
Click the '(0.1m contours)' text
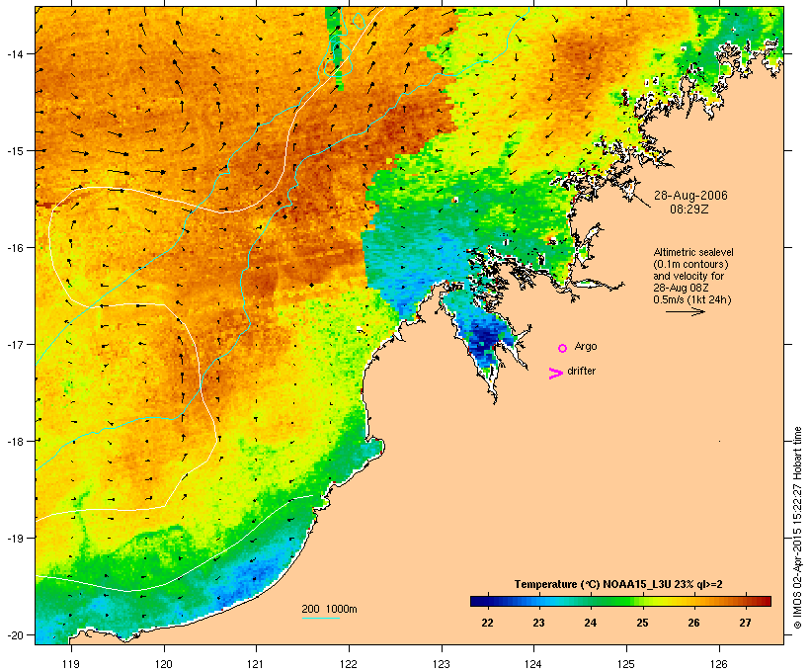[691, 264]
